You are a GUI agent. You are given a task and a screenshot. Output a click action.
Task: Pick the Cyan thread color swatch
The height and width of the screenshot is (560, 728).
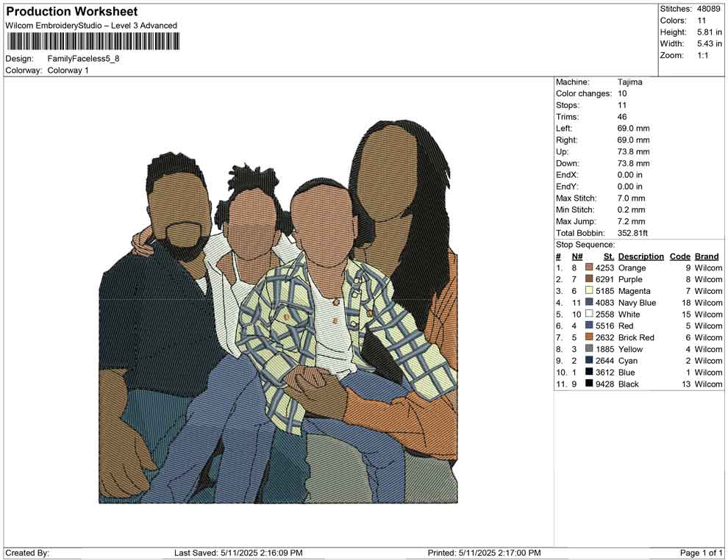tap(589, 361)
